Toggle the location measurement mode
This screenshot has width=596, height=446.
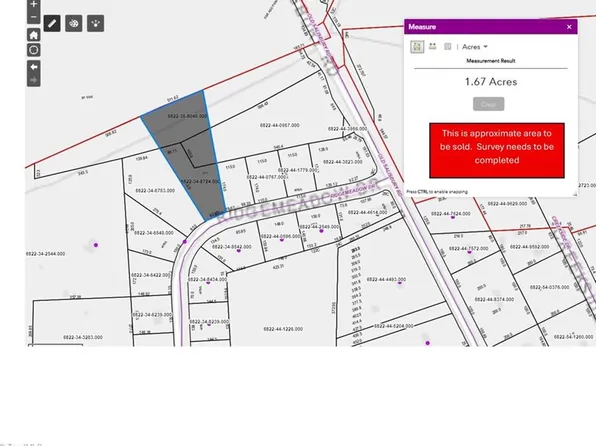(x=448, y=46)
